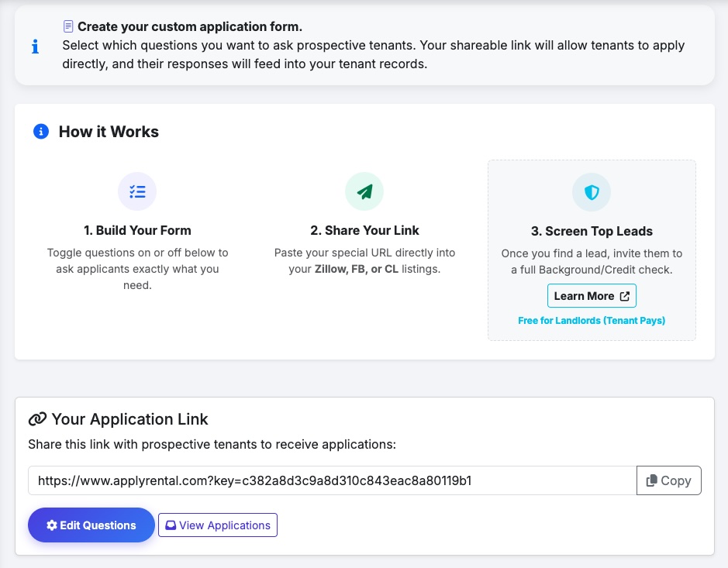
Task: Select the 2. Share Your Link heading
Action: coord(364,230)
